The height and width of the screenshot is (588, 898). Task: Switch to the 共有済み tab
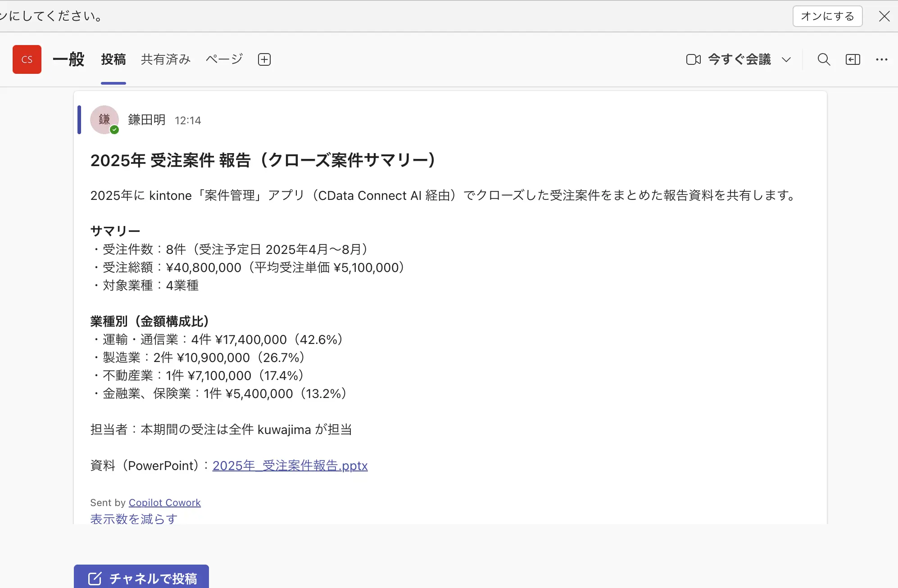pos(166,59)
